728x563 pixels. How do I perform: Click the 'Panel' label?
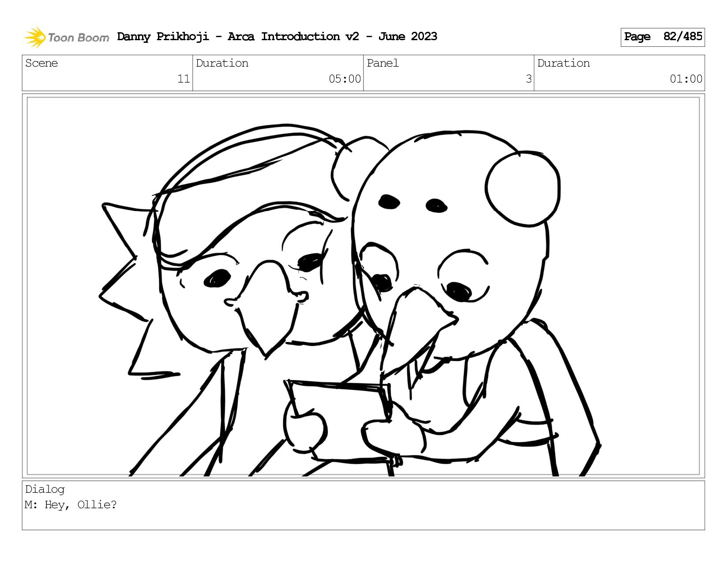(x=383, y=63)
